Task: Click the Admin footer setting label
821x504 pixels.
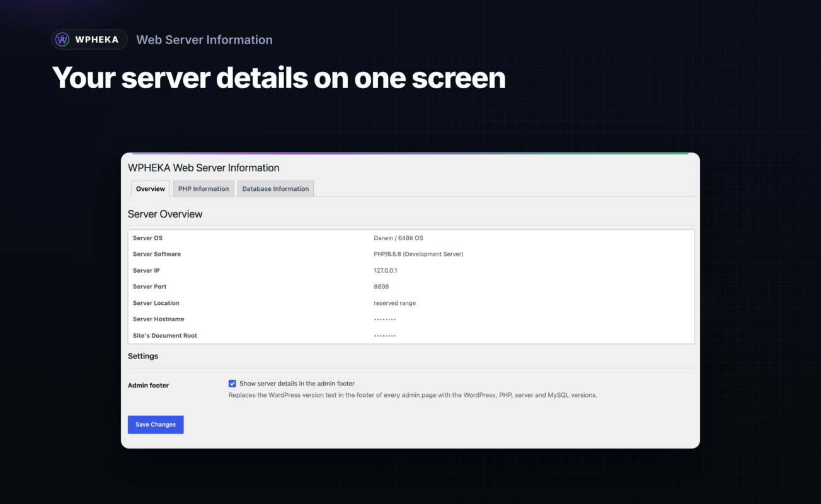Action: (x=148, y=386)
